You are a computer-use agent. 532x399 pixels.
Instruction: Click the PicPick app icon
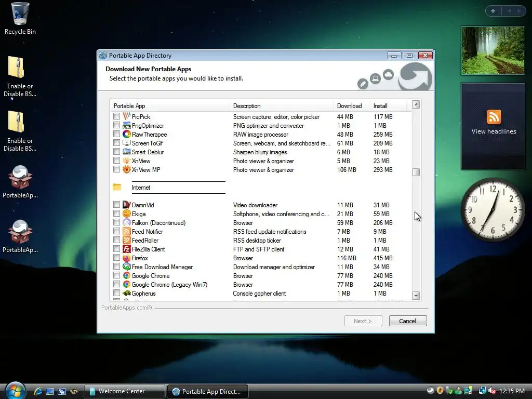(127, 116)
